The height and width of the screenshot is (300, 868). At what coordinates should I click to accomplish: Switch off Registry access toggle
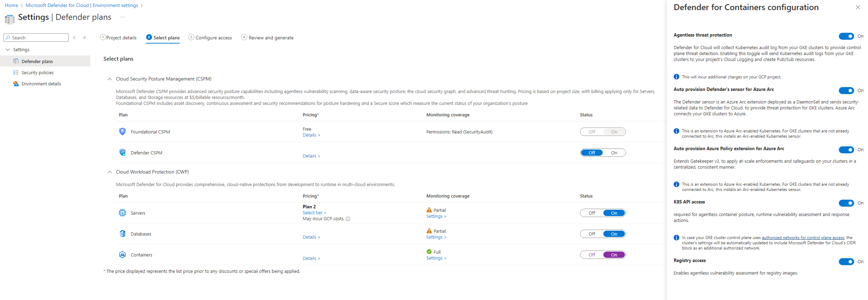(x=846, y=262)
